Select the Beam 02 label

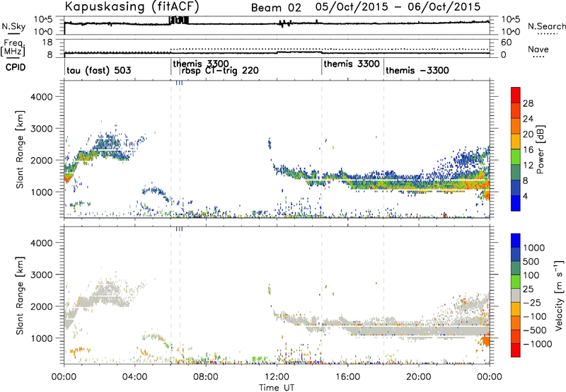pos(276,8)
